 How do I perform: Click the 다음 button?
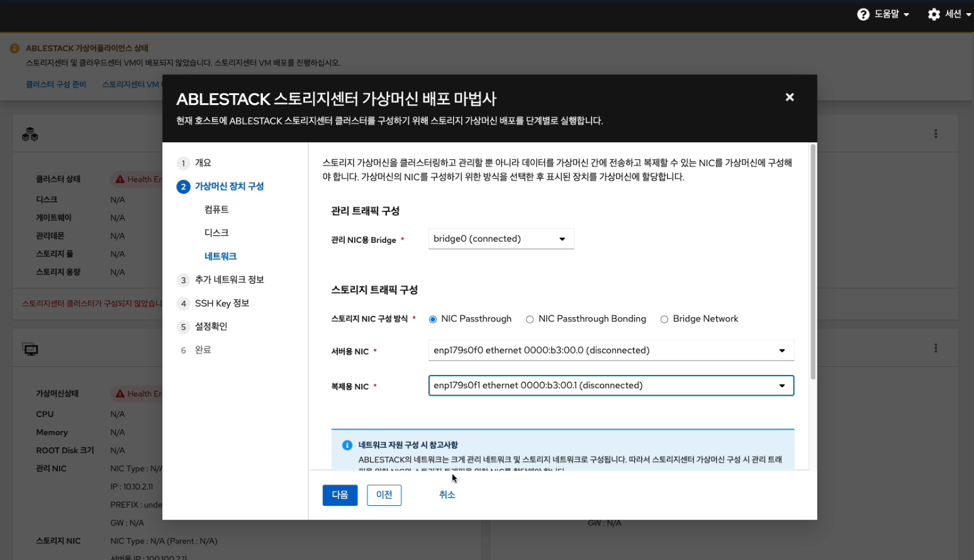click(340, 495)
